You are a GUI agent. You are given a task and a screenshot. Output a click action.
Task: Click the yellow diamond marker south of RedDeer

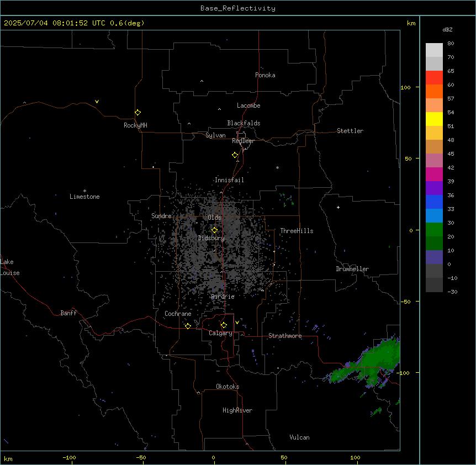point(235,155)
